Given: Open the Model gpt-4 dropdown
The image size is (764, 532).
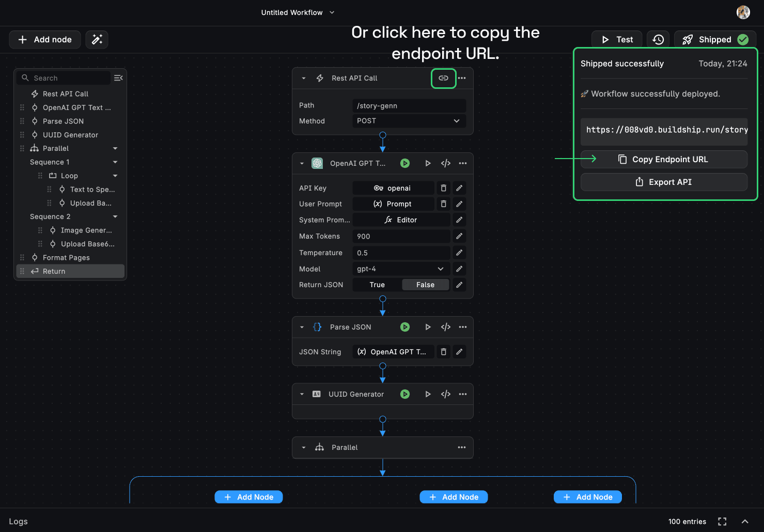Looking at the screenshot, I should [x=400, y=269].
